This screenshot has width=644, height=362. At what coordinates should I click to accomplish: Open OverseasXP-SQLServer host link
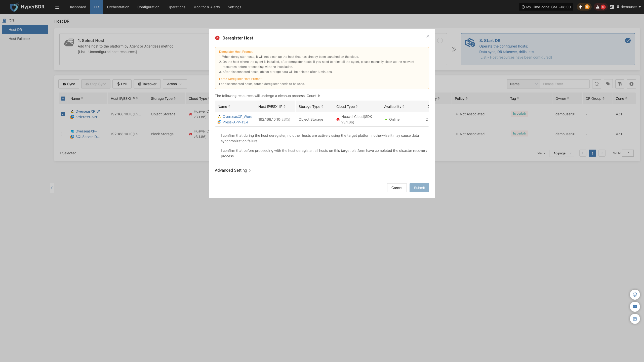[87, 134]
